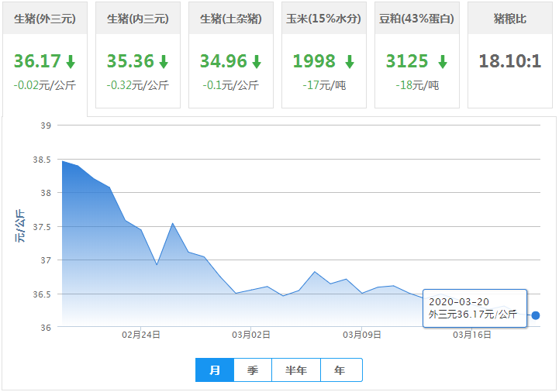Open the 生猪(土杂猪) price tab

tap(231, 18)
